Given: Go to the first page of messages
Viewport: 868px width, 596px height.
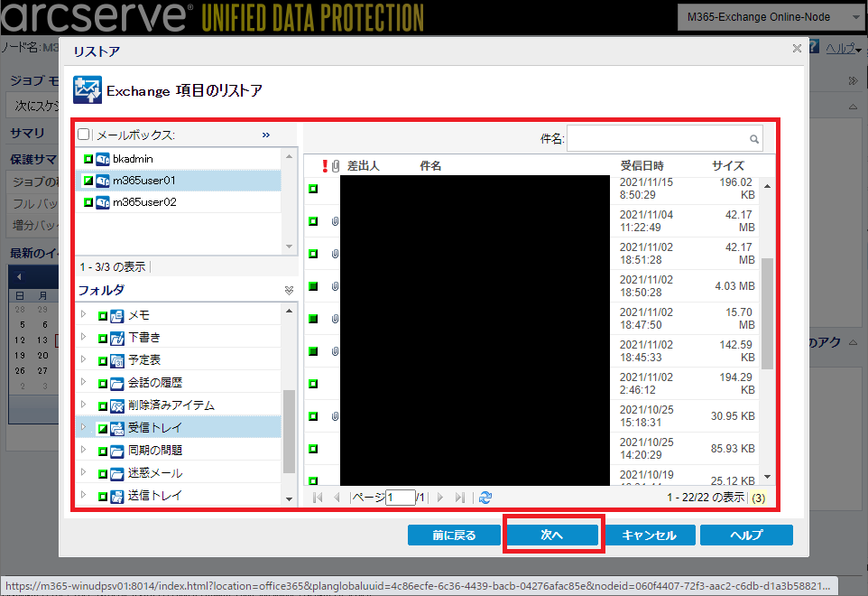Looking at the screenshot, I should point(318,498).
